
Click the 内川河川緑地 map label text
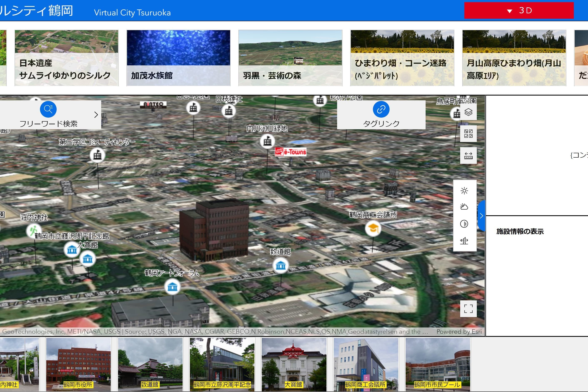click(267, 128)
